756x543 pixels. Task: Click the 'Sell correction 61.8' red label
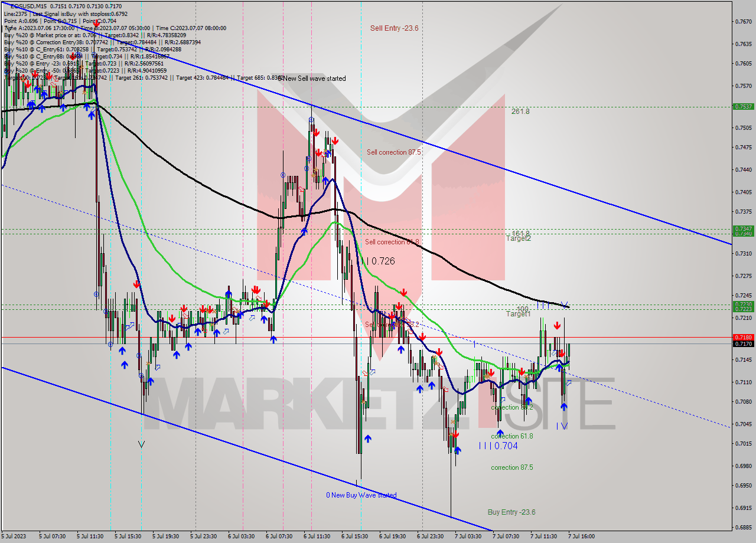click(392, 242)
